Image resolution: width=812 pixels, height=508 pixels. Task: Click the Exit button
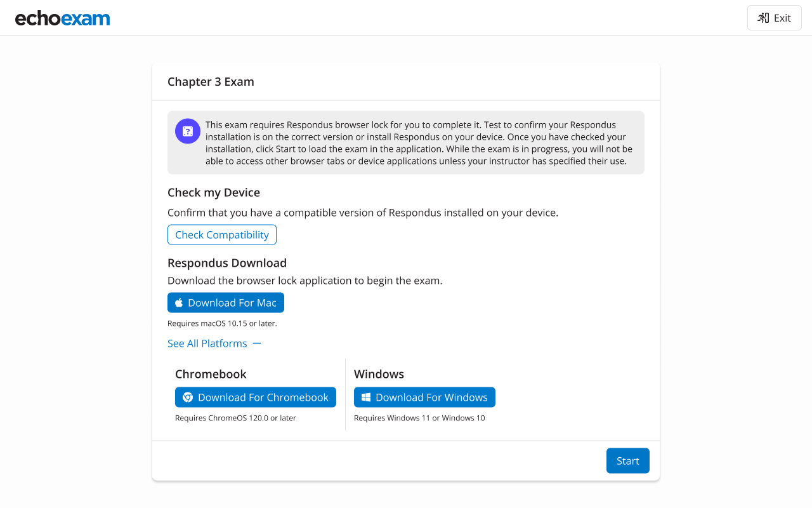pyautogui.click(x=775, y=18)
